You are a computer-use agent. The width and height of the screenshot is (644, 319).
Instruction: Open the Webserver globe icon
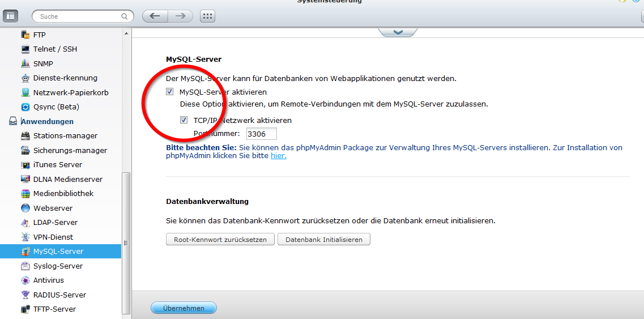point(25,208)
